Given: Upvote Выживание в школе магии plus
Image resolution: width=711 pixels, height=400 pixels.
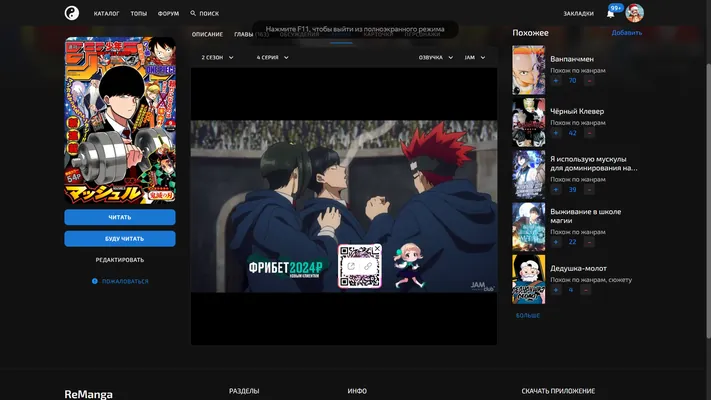Looking at the screenshot, I should (556, 242).
